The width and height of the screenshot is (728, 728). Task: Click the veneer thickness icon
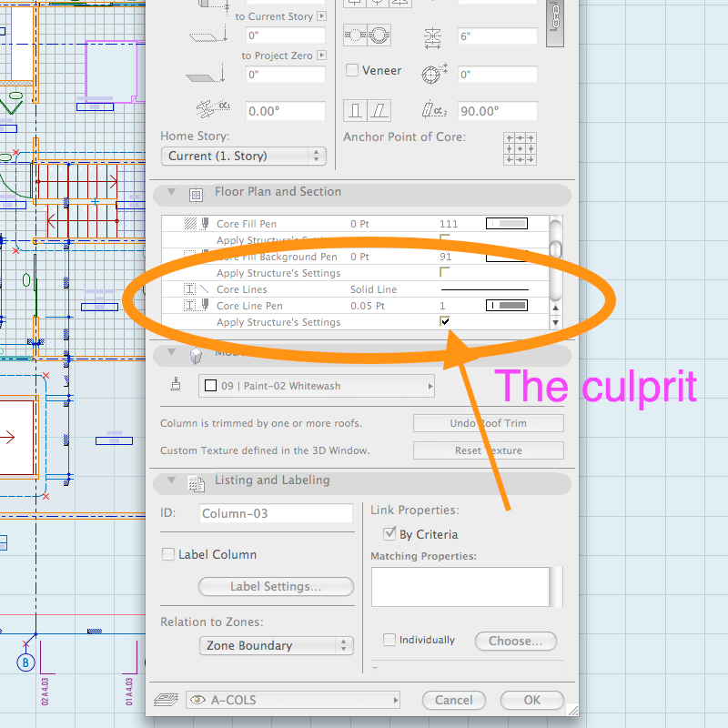tap(434, 74)
